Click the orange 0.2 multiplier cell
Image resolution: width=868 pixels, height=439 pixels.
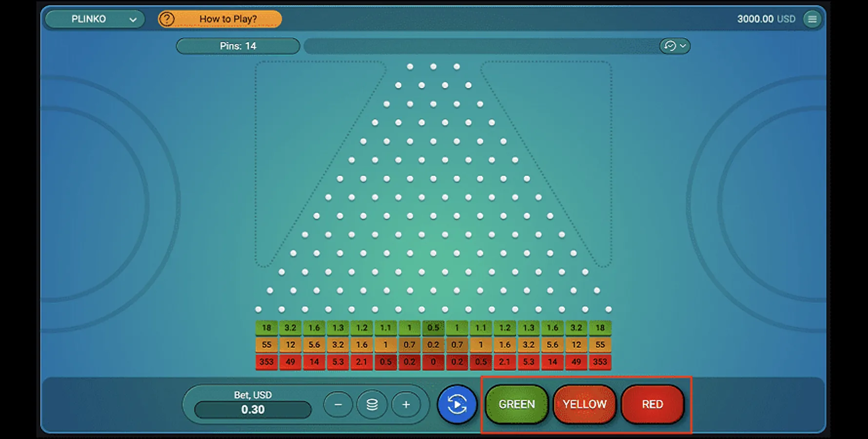[433, 345]
